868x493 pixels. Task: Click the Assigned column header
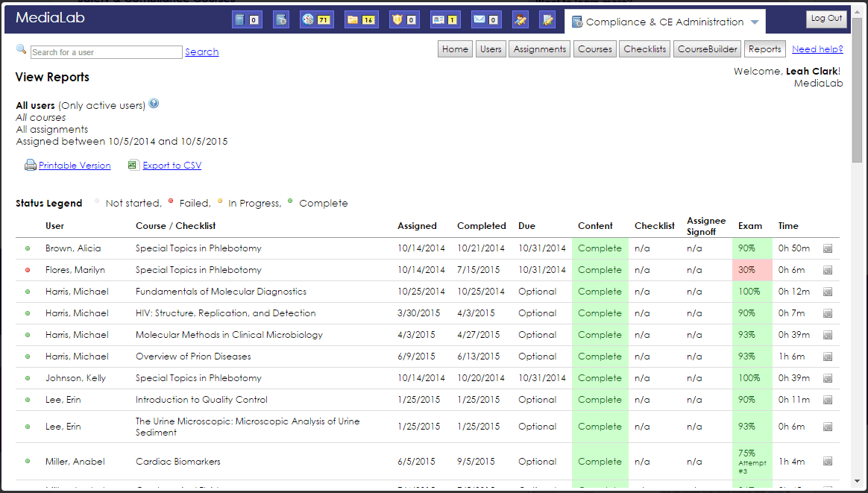click(x=418, y=226)
